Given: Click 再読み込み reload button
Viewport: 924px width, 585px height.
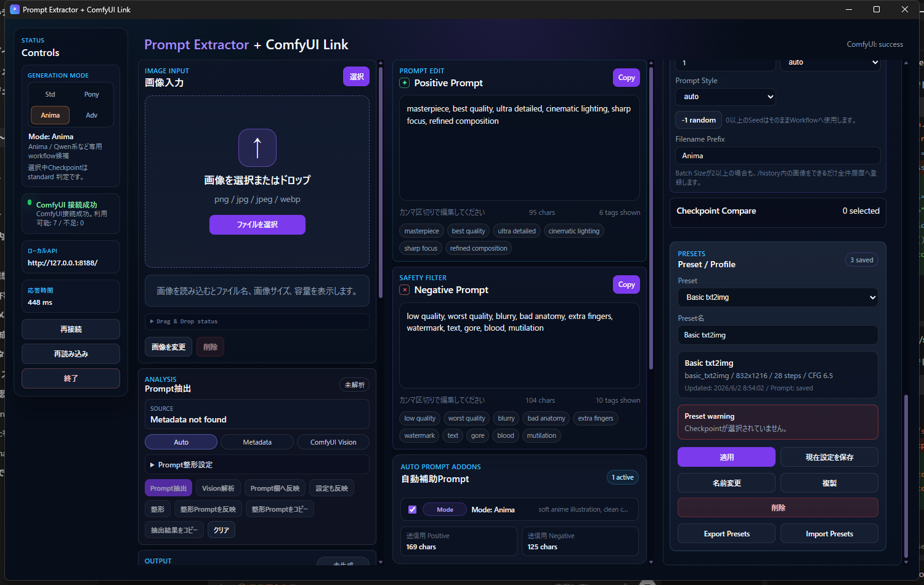Looking at the screenshot, I should coord(71,354).
